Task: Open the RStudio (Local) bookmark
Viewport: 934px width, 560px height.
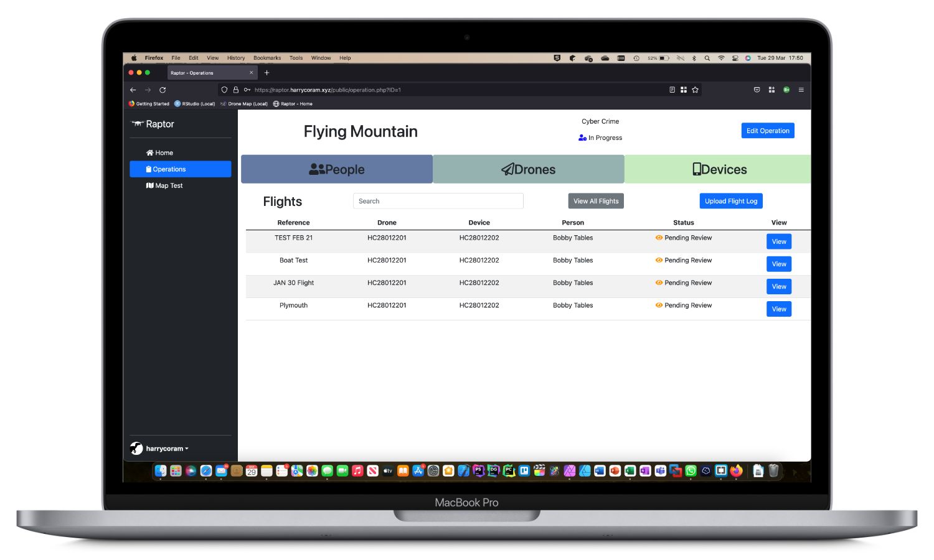Action: [x=195, y=104]
